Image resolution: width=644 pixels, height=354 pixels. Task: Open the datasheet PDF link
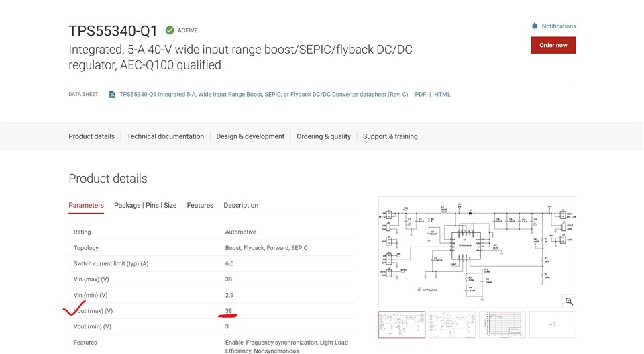tap(420, 95)
